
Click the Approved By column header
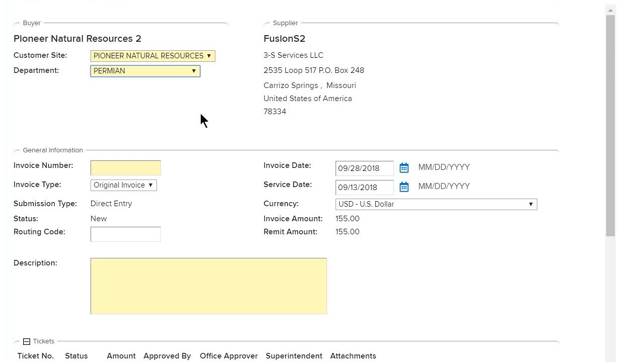click(x=167, y=356)
